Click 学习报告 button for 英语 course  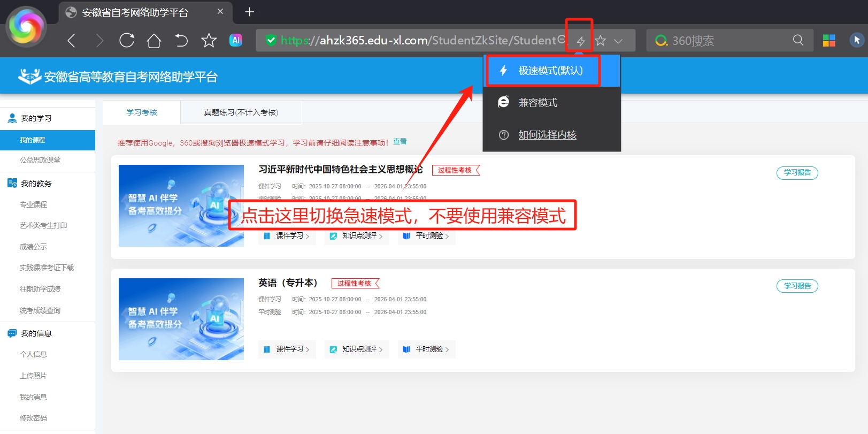pyautogui.click(x=797, y=286)
